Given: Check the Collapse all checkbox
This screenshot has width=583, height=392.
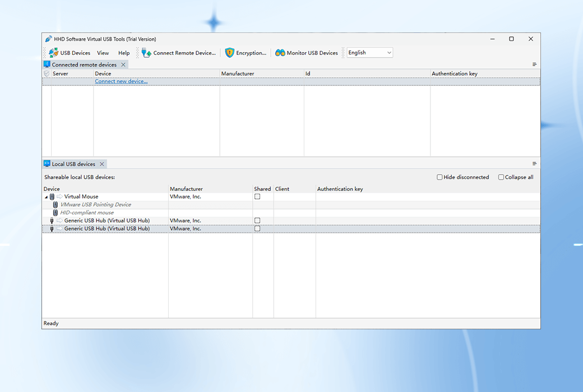Looking at the screenshot, I should pos(501,177).
